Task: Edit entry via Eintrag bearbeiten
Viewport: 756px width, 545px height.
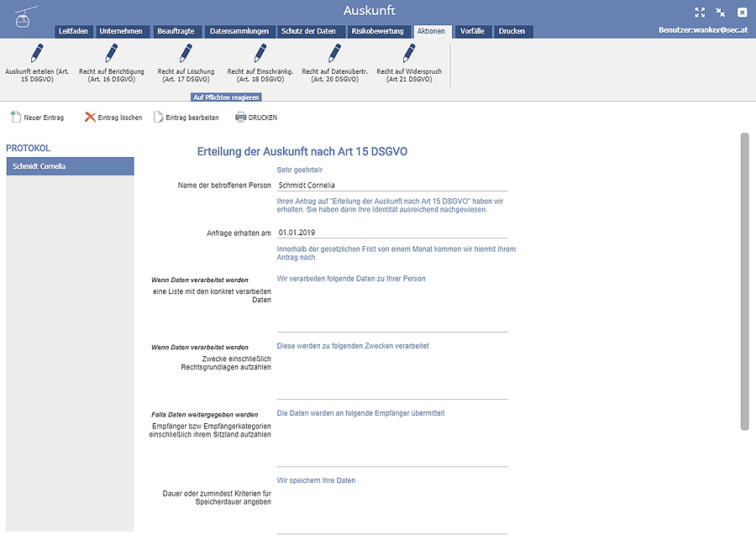Action: coord(186,118)
